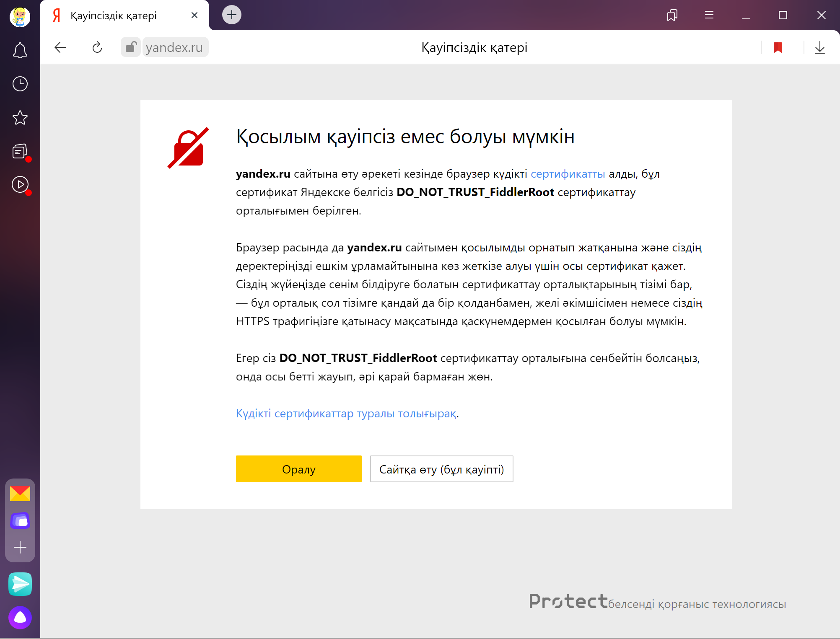Reload the current page
This screenshot has height=639, width=840.
click(x=97, y=47)
